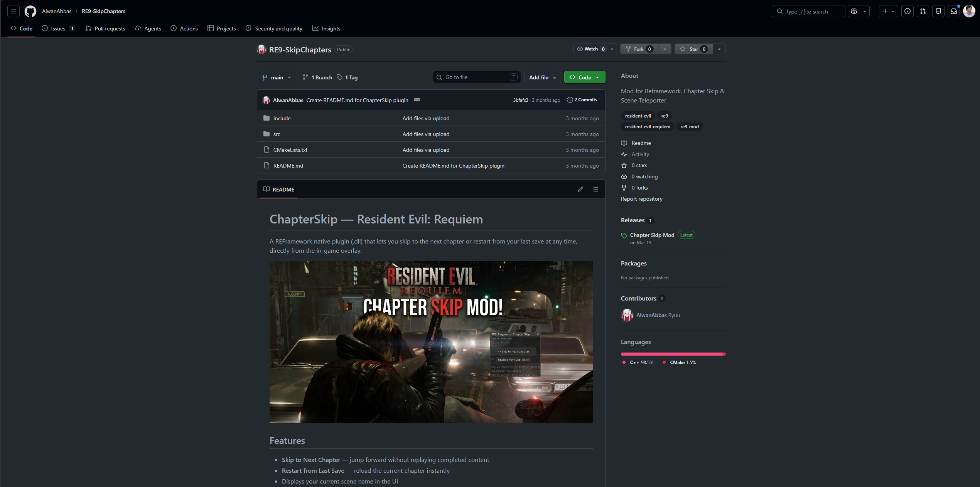Click Report repository

pos(642,199)
